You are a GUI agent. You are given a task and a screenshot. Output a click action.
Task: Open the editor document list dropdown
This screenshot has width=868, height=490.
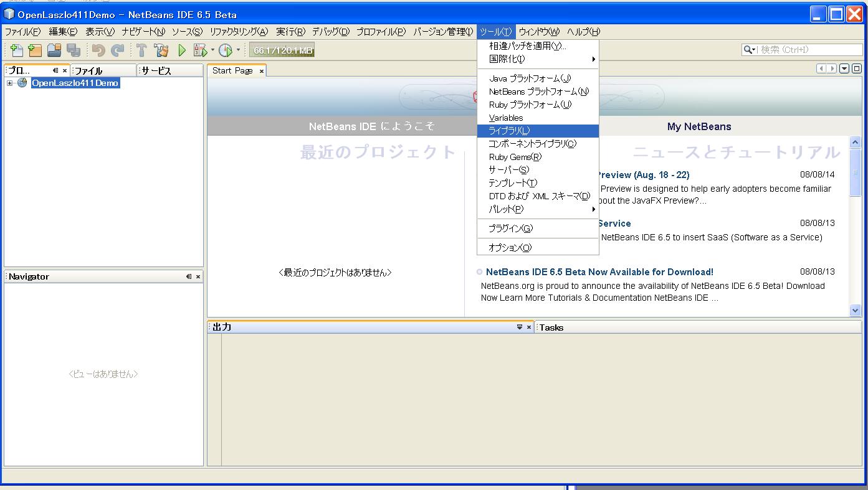(844, 68)
